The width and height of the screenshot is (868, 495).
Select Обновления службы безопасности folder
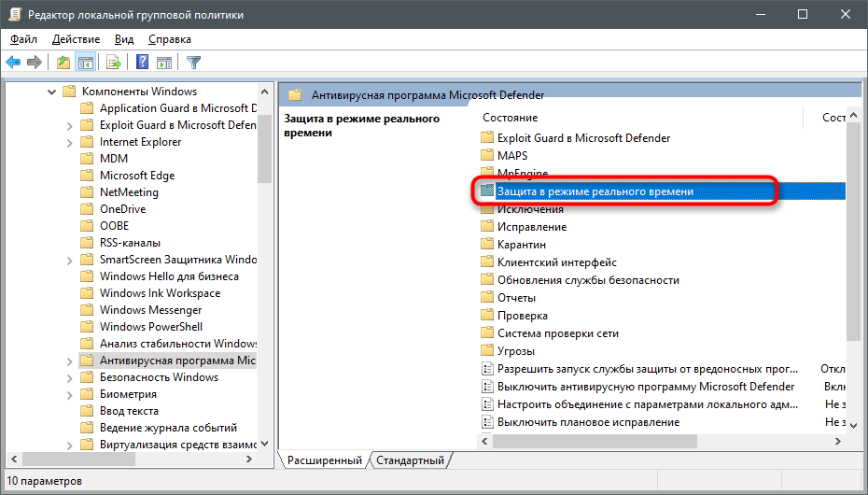pos(588,280)
